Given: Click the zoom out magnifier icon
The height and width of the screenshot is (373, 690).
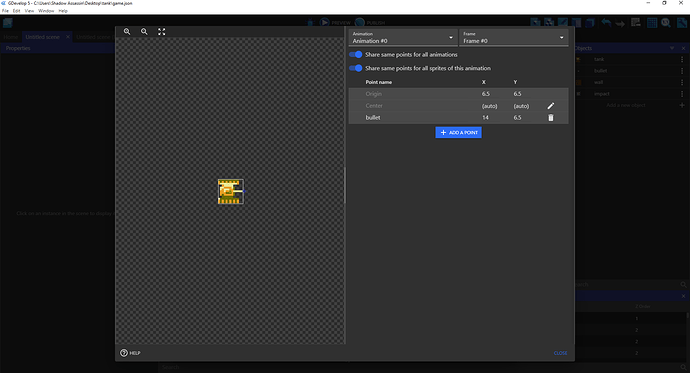Looking at the screenshot, I should click(144, 32).
